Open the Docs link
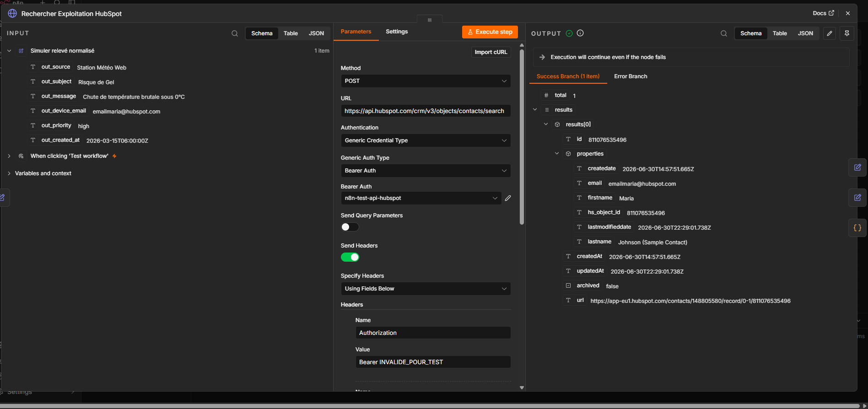 point(823,13)
